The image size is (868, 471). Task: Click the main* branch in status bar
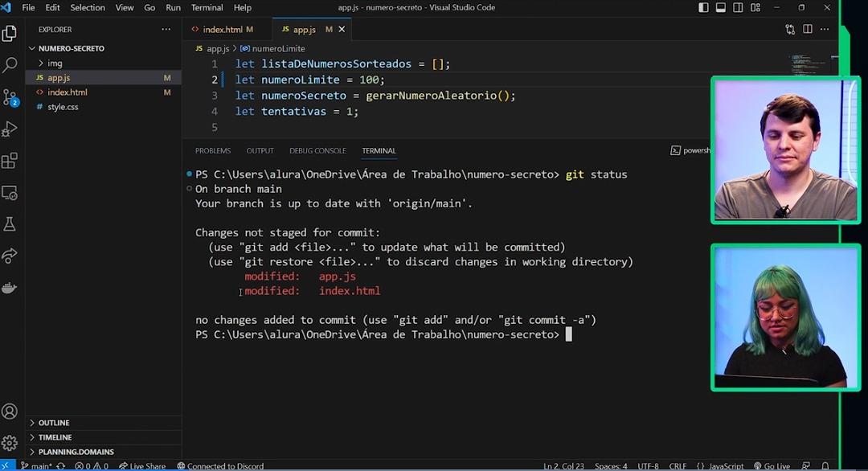(36, 466)
